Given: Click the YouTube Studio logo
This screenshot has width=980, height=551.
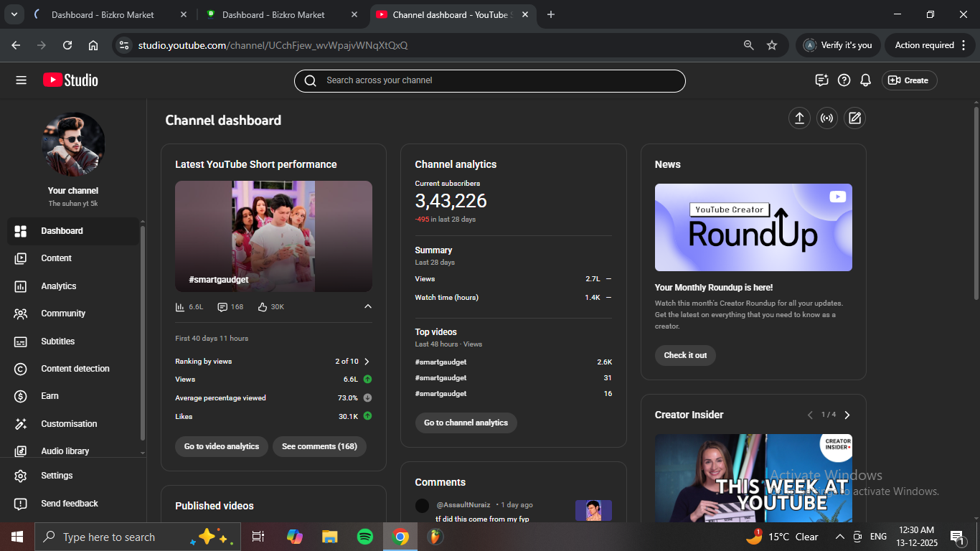Looking at the screenshot, I should click(x=70, y=80).
